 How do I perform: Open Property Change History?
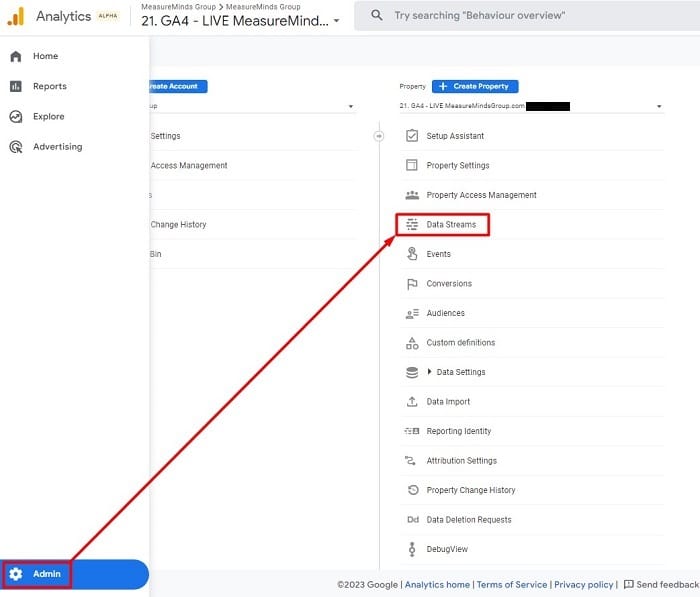(471, 490)
